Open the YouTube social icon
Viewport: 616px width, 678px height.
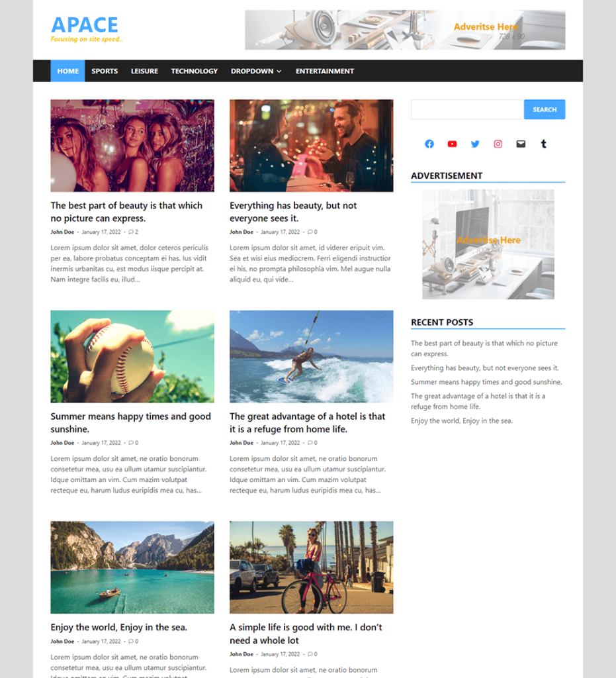point(452,144)
